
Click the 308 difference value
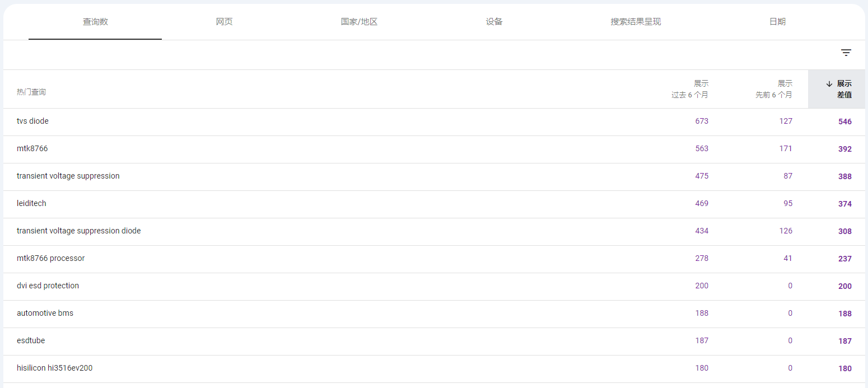click(845, 231)
